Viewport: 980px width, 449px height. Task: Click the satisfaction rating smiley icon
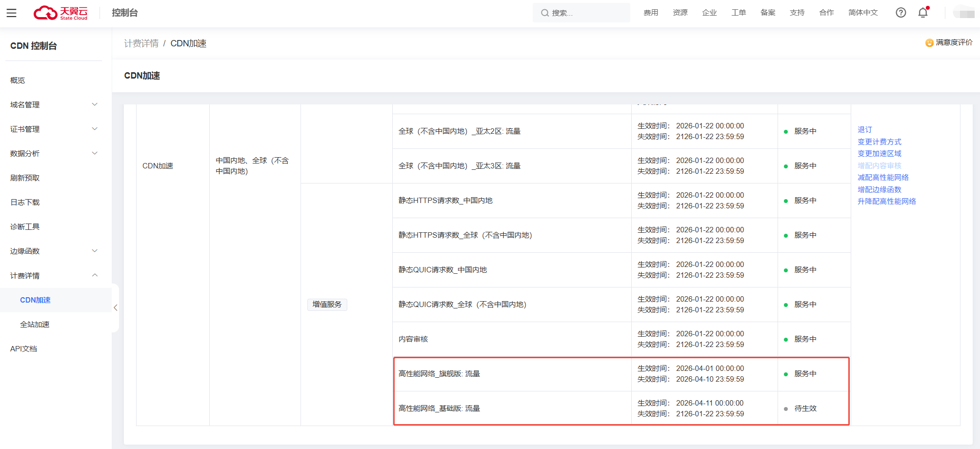point(929,43)
